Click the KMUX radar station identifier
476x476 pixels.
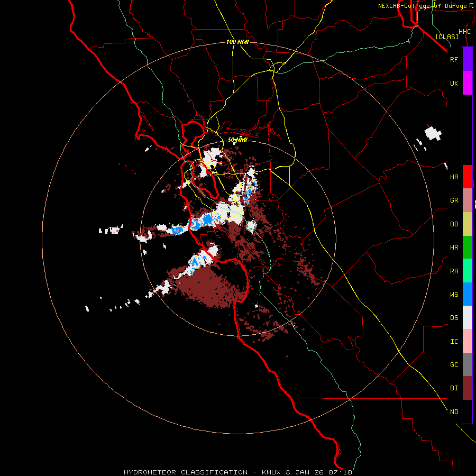[271, 472]
